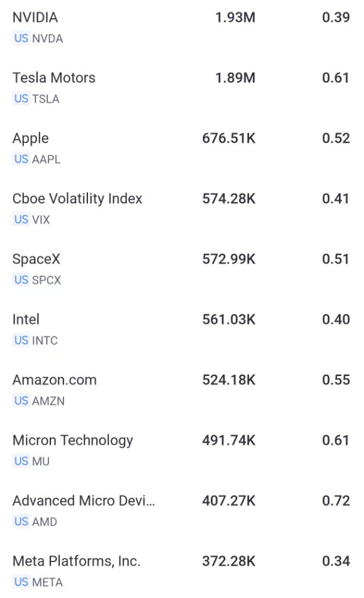Click NVIDIA's 1.93M volume value
Viewport: 364px width, 598px height.
235,18
